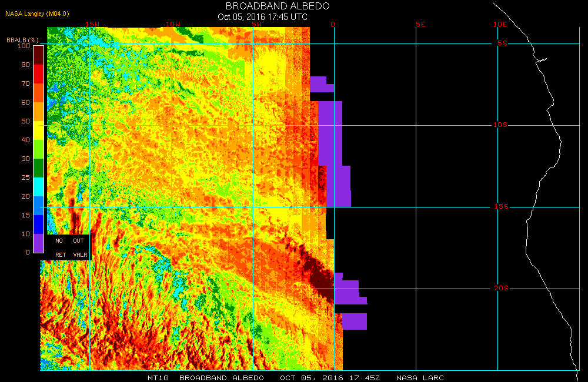This screenshot has height=382, width=588.
Task: Click the '25' colorbar value
Action: [x=25, y=177]
